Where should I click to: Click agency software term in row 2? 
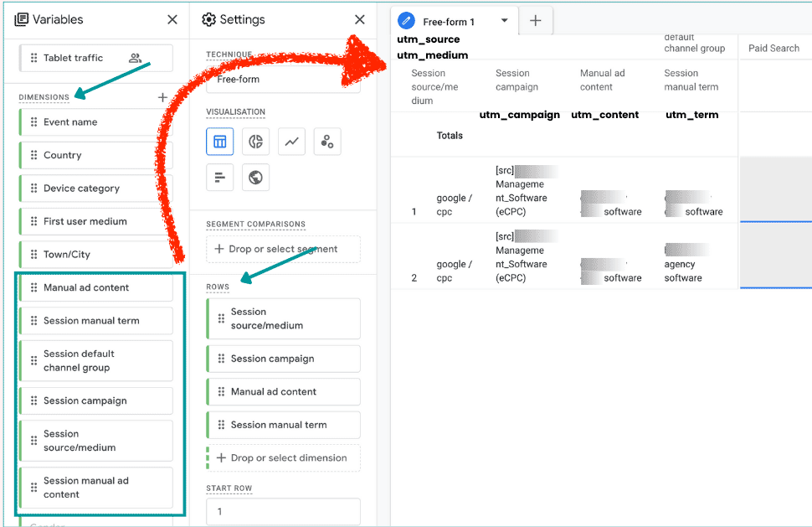point(683,271)
